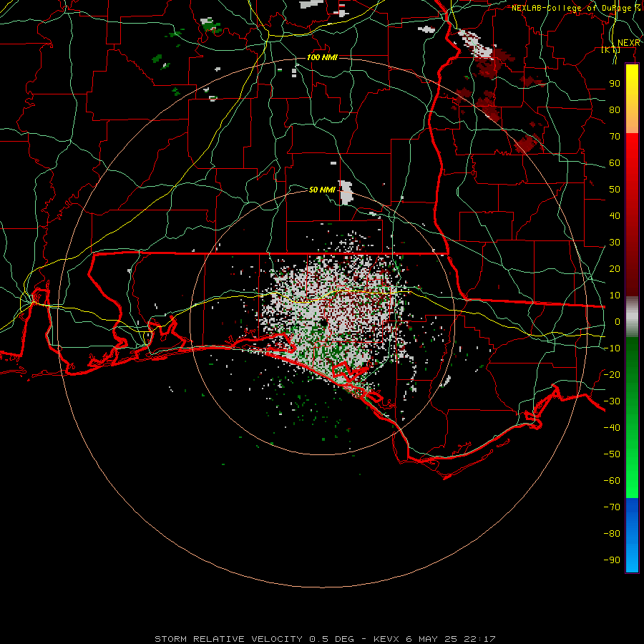Click the -10 value on velocity scale
644x644 pixels.
612,348
